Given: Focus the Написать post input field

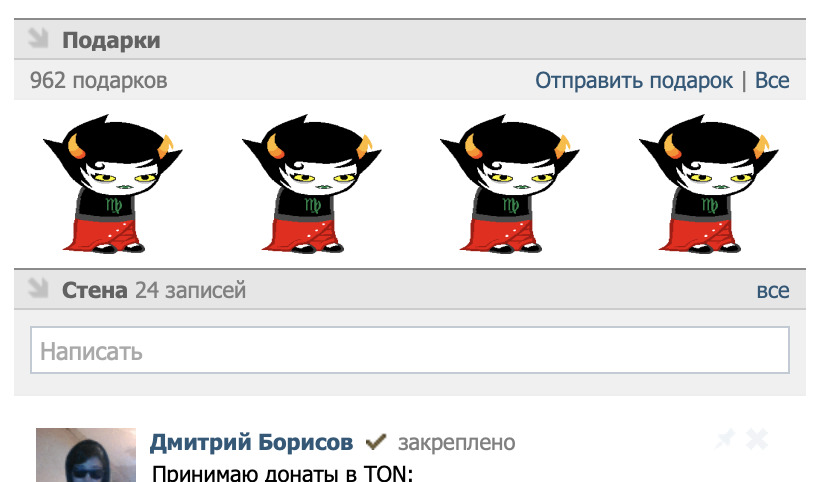Looking at the screenshot, I should coord(410,350).
